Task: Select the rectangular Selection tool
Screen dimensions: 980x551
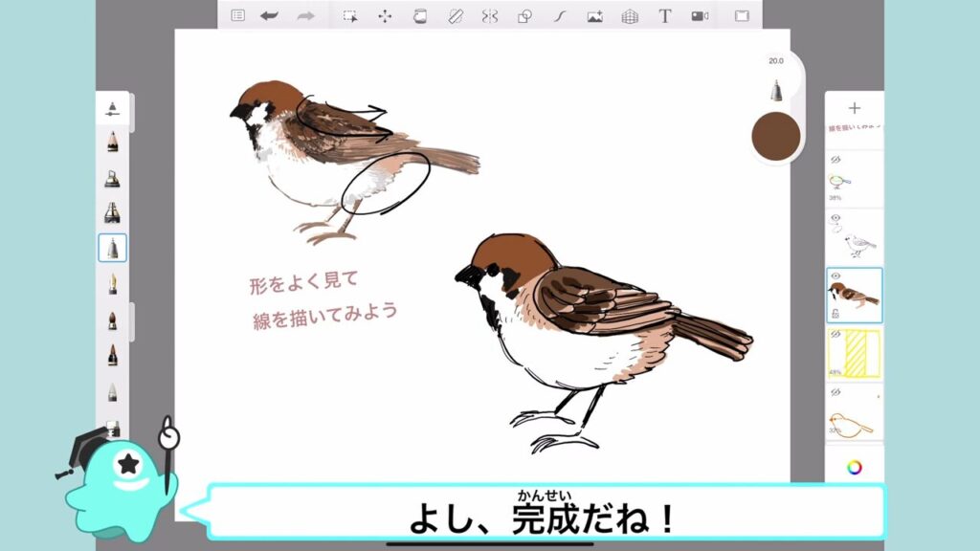Action: [x=350, y=15]
